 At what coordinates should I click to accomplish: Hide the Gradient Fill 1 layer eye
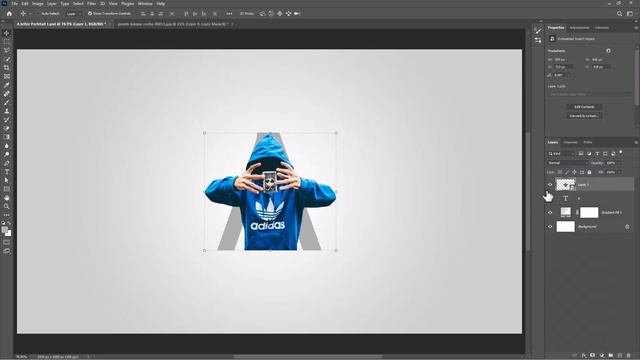click(x=550, y=212)
